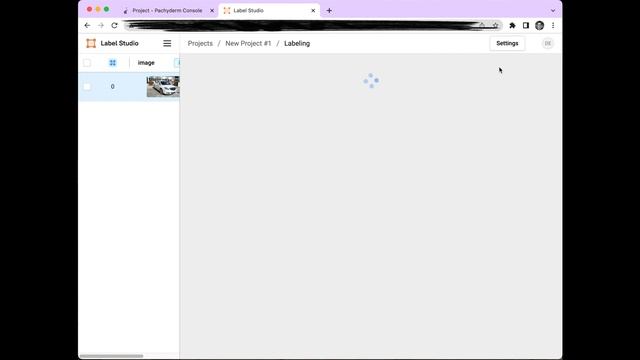The width and height of the screenshot is (640, 360).
Task: Expand the tab search chevron
Action: tap(553, 11)
